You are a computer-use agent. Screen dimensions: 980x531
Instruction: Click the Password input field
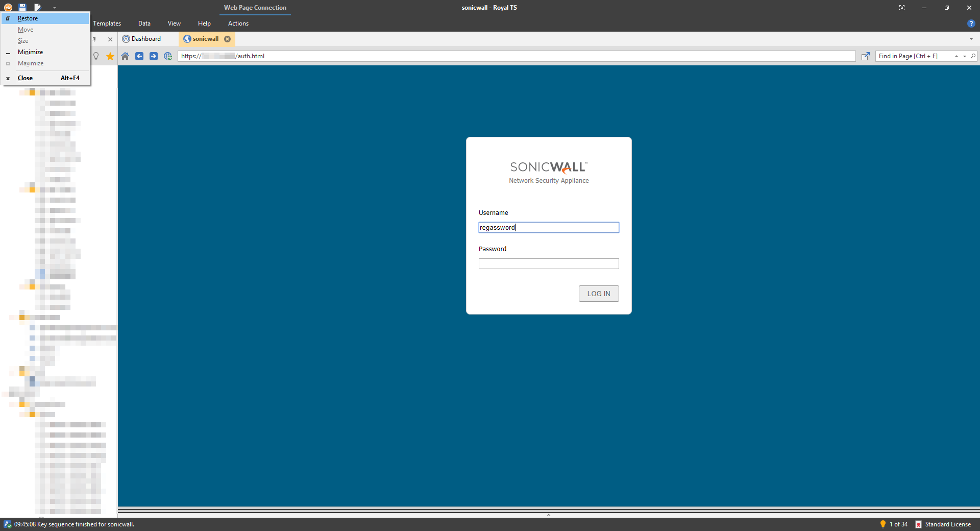coord(549,263)
